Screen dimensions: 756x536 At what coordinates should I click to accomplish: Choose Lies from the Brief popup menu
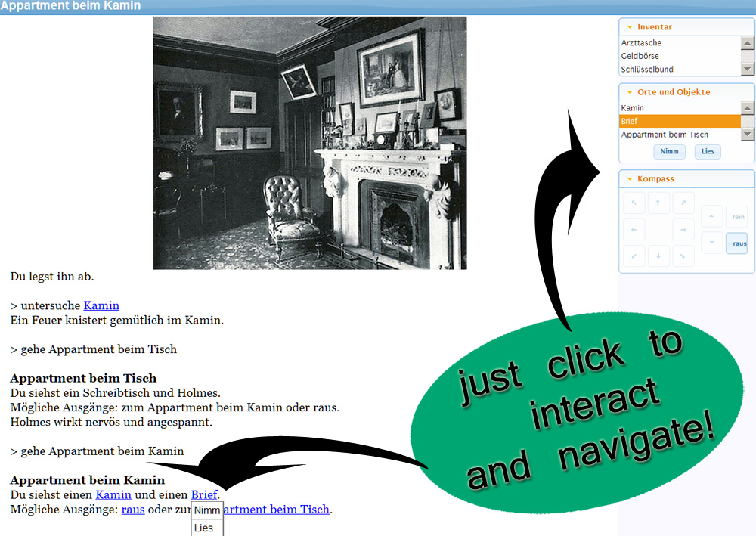click(204, 528)
